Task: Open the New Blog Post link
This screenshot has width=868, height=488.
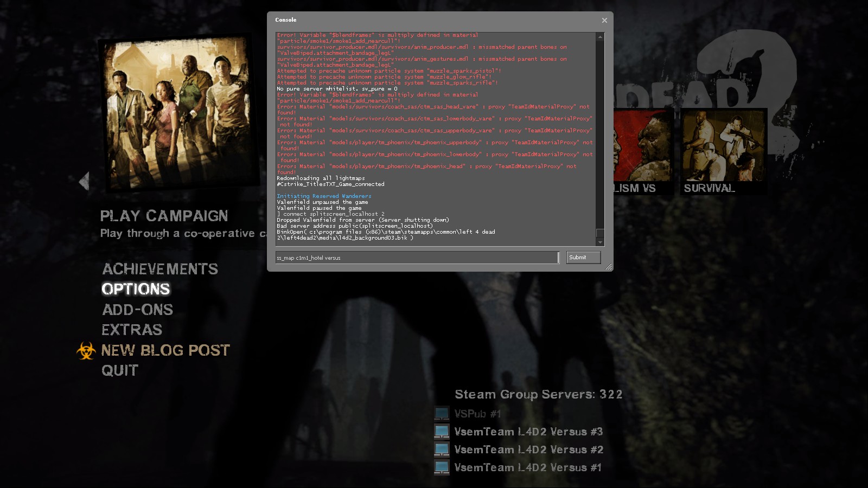Action: click(165, 350)
